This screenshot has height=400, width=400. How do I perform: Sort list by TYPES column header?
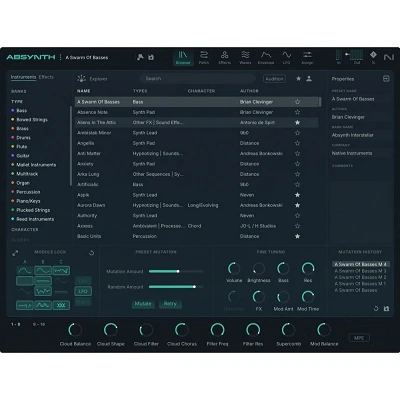point(140,91)
